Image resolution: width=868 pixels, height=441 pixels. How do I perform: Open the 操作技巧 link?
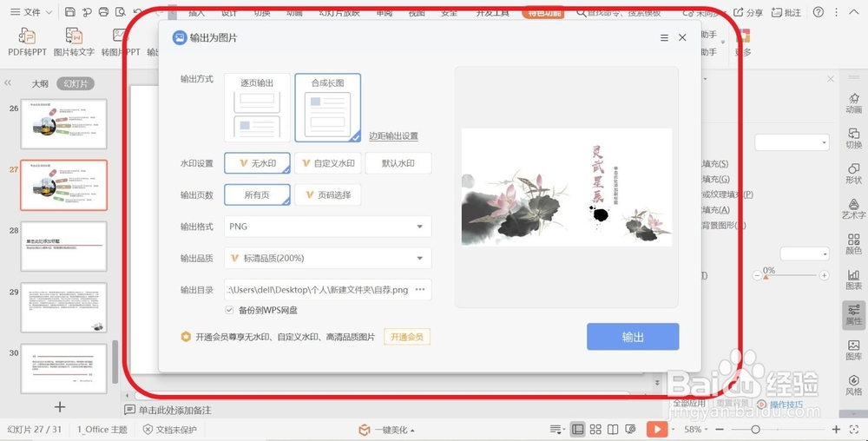pos(786,405)
